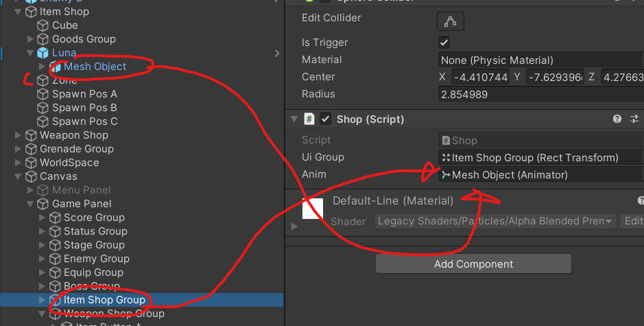Open Luna prefab with the right chevron
The width and height of the screenshot is (644, 326).
click(276, 53)
